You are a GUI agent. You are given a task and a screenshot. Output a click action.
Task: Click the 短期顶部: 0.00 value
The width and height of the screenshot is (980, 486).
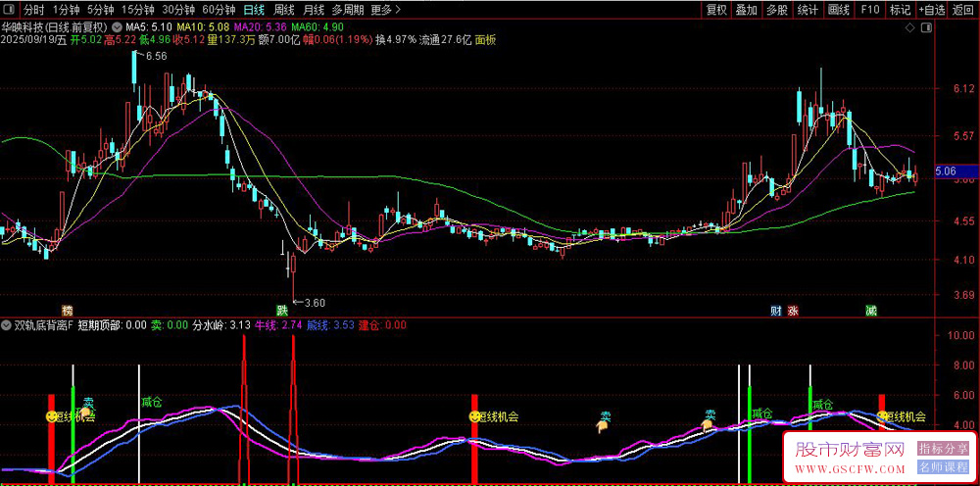[x=113, y=325]
